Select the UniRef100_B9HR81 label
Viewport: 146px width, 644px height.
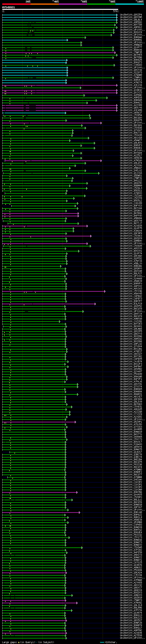[x=131, y=40]
